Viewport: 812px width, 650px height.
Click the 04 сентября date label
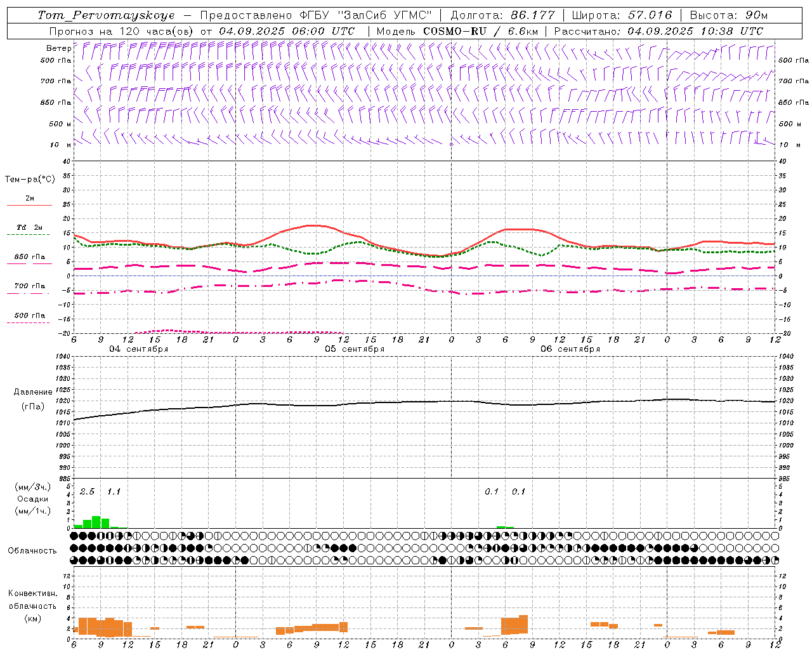point(139,349)
